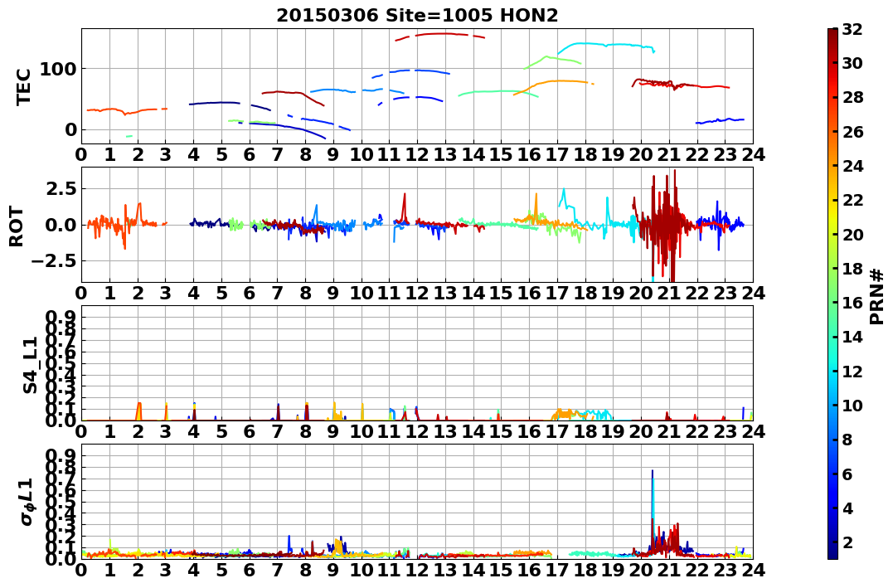Viewport: 893px width, 588px height.
Task: Click the −2.5 tick on ROT axis
Action: click(x=55, y=261)
